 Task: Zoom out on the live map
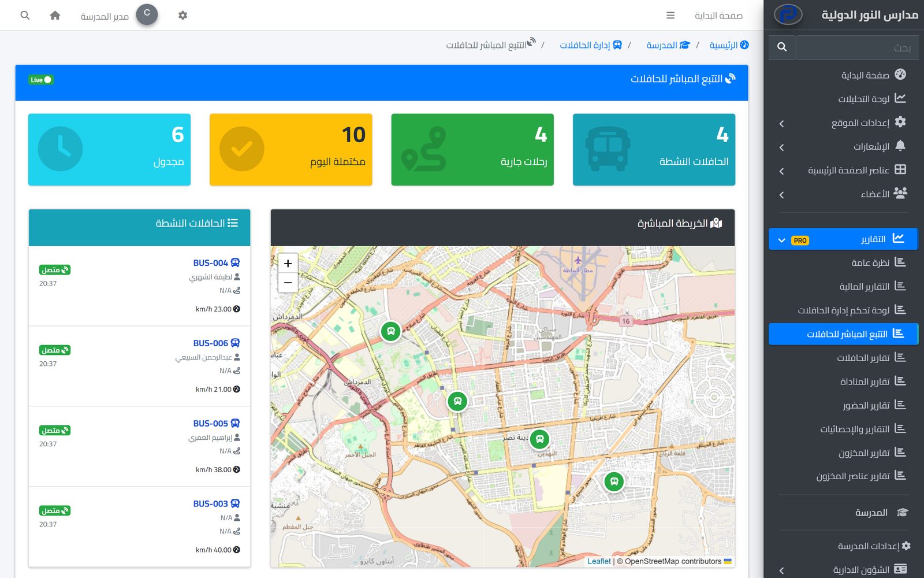(288, 283)
